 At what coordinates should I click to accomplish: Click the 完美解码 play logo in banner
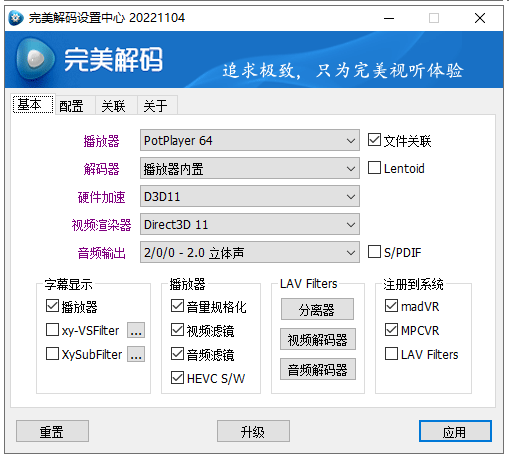pyautogui.click(x=35, y=59)
